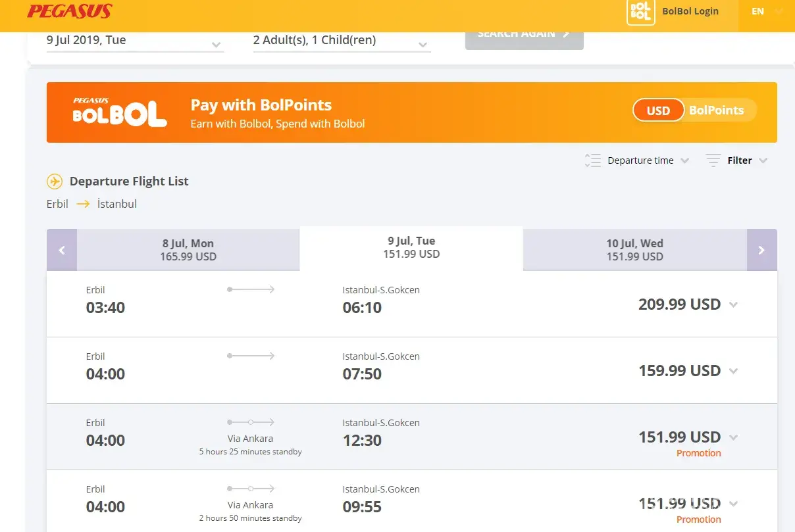Viewport: 795px width, 532px height.
Task: Go to previous dates with left arrow
Action: 62,250
